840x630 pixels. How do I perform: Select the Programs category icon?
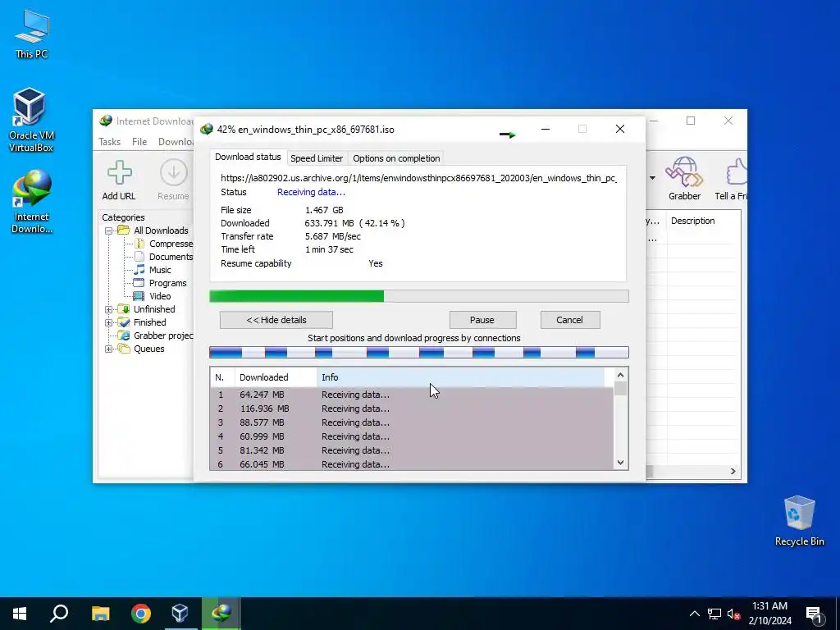(x=139, y=283)
